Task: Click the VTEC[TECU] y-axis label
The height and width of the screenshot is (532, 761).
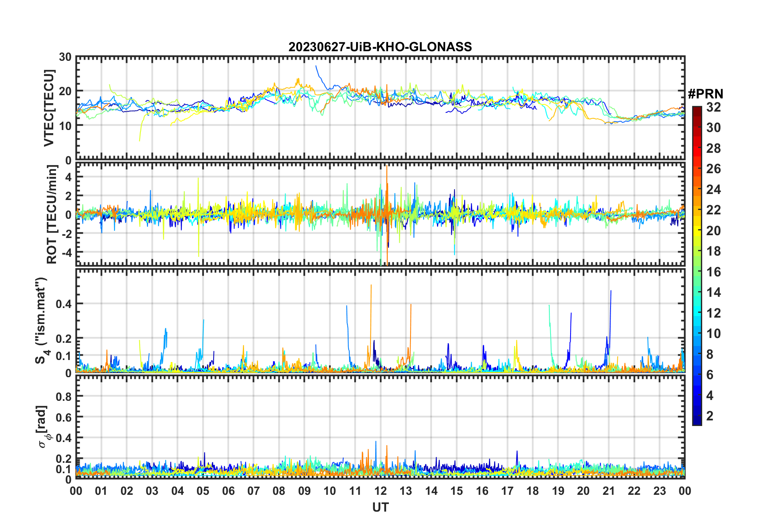Action: coord(49,108)
